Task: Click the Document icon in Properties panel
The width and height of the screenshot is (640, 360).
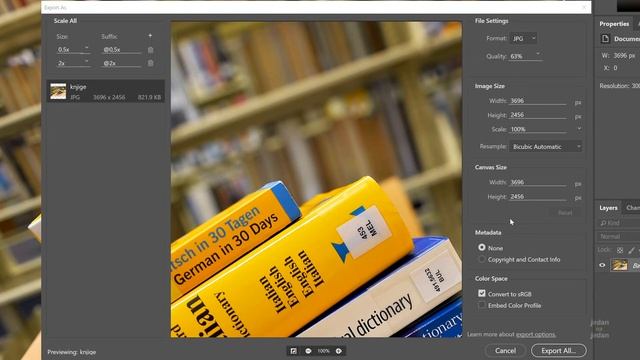Action: coord(605,39)
